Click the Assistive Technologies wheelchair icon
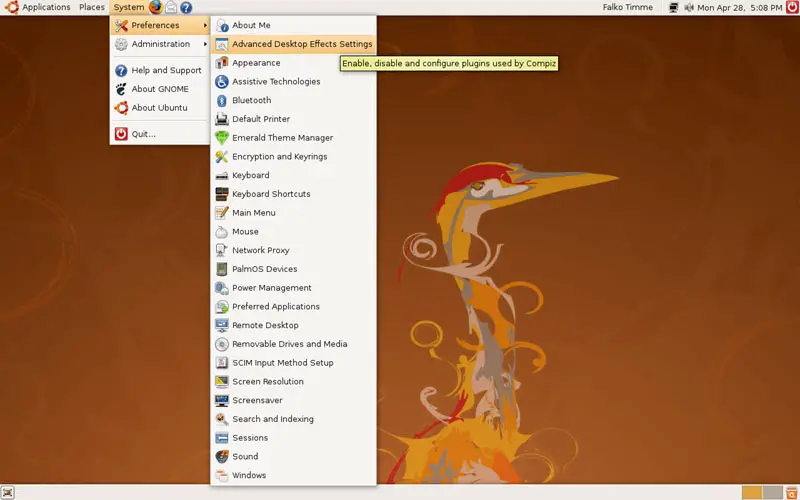 click(x=221, y=82)
